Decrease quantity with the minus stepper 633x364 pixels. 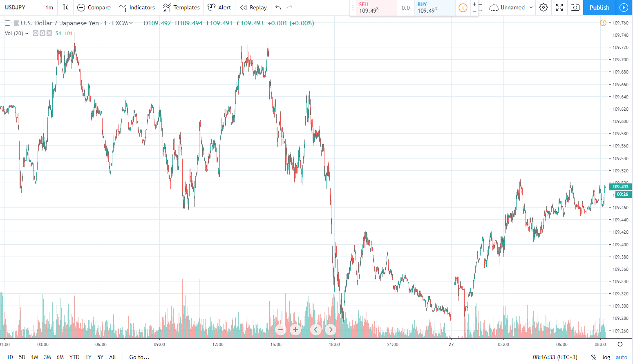pos(474,12)
